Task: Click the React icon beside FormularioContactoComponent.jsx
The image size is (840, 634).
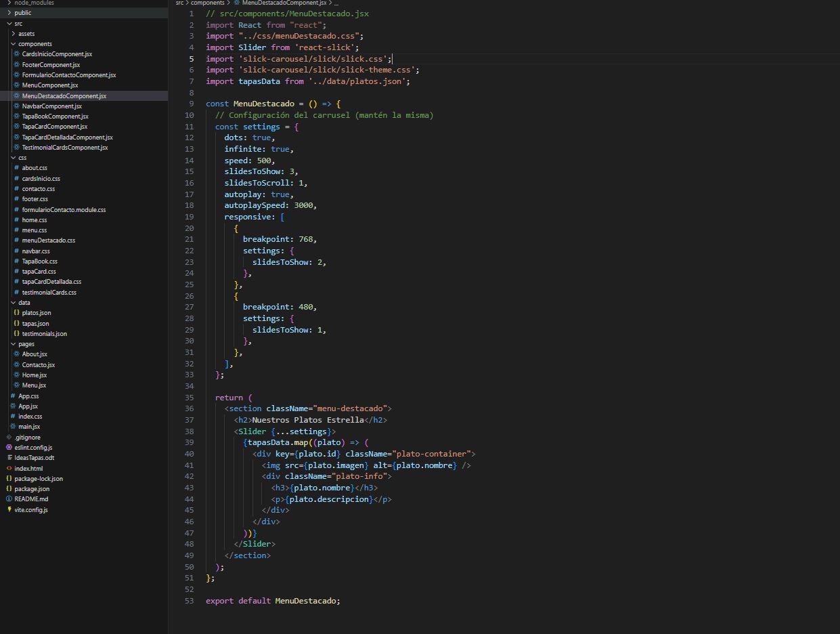Action: pyautogui.click(x=16, y=75)
